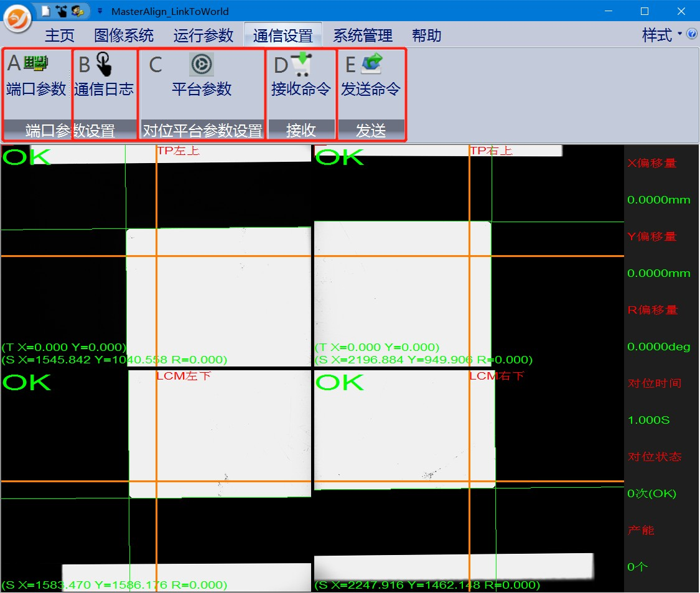Open the 帮助 tab
This screenshot has height=593, width=700.
(x=427, y=35)
